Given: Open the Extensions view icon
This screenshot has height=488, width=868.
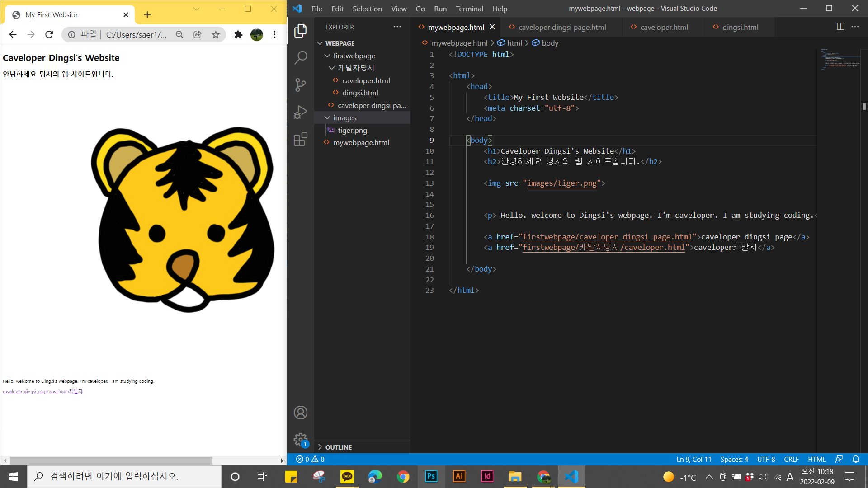Looking at the screenshot, I should [301, 139].
